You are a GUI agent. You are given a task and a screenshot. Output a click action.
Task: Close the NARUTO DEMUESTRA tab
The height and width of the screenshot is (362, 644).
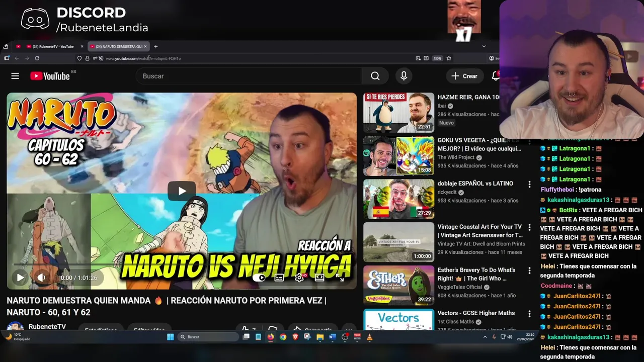146,46
